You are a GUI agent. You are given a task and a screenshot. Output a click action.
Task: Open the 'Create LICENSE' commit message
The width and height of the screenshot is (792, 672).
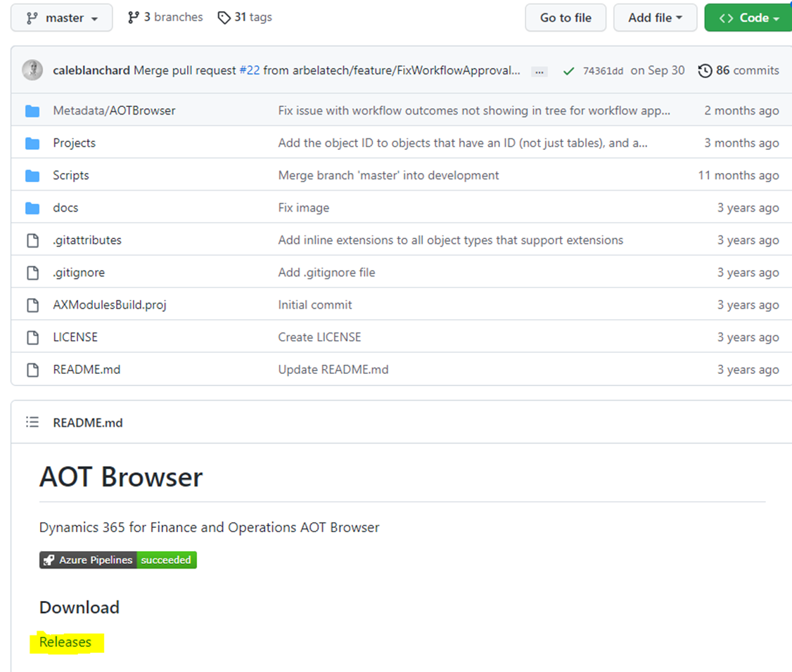pyautogui.click(x=320, y=337)
